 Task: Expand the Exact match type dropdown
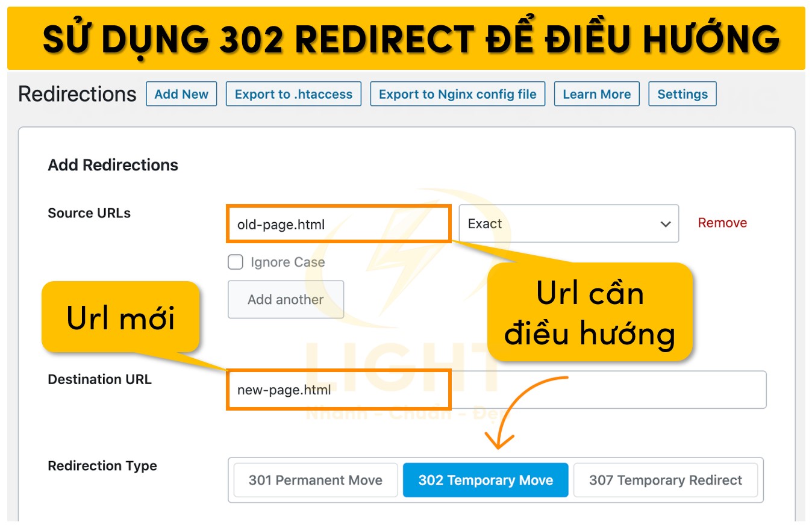tap(568, 224)
